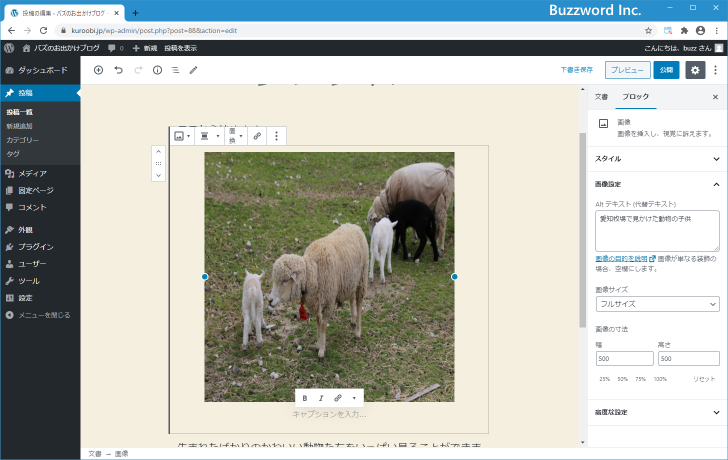This screenshot has height=460, width=728.
Task: Open editor more options menu
Action: pyautogui.click(x=715, y=70)
